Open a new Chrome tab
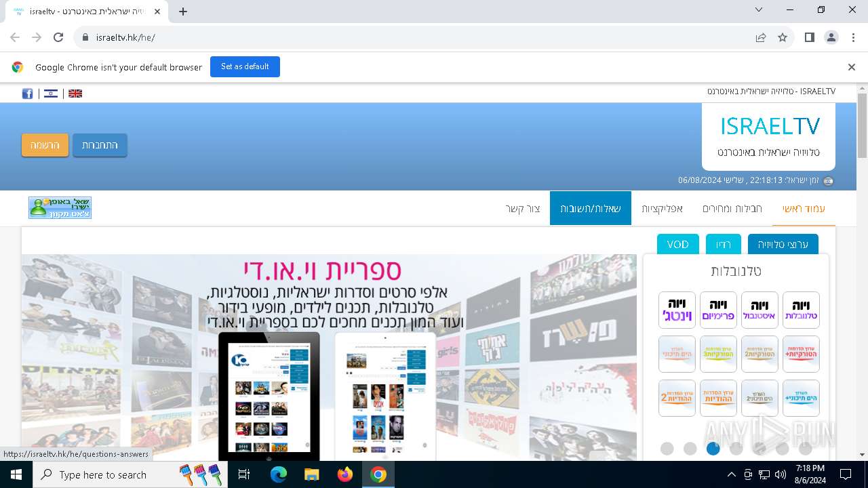Image resolution: width=868 pixels, height=488 pixels. coord(183,11)
